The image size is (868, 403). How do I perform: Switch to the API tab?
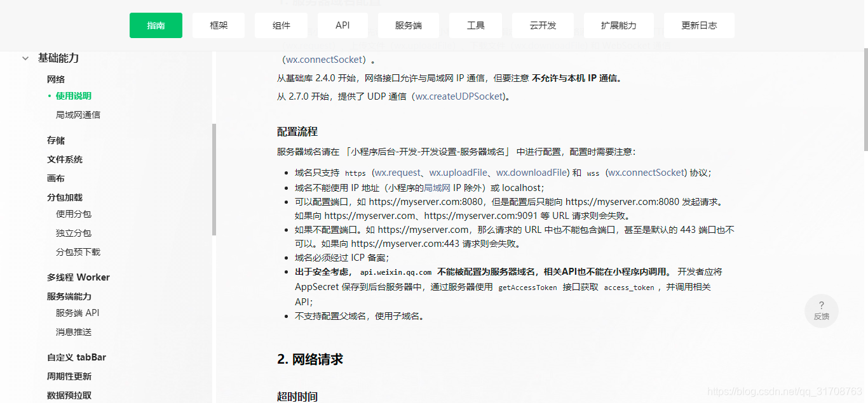(x=342, y=25)
